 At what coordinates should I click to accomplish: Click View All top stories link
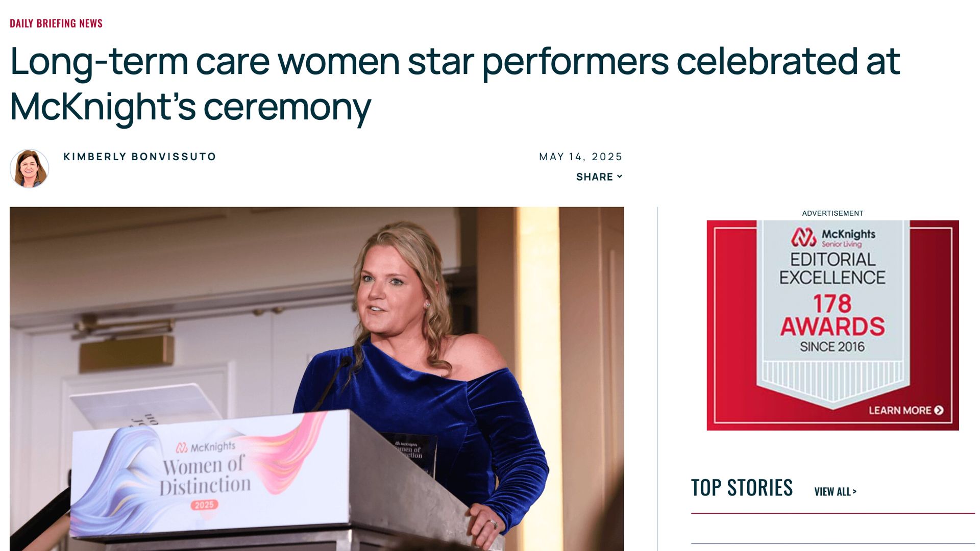(832, 492)
